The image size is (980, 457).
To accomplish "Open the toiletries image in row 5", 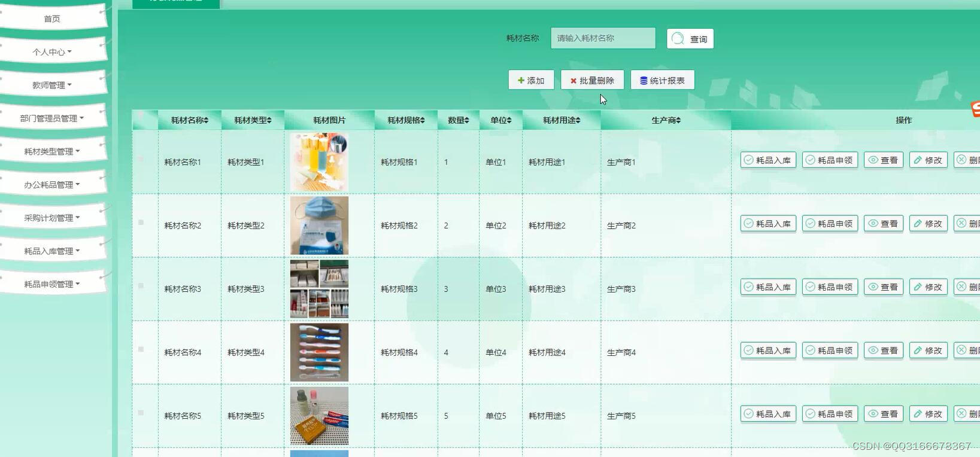I will coord(319,416).
